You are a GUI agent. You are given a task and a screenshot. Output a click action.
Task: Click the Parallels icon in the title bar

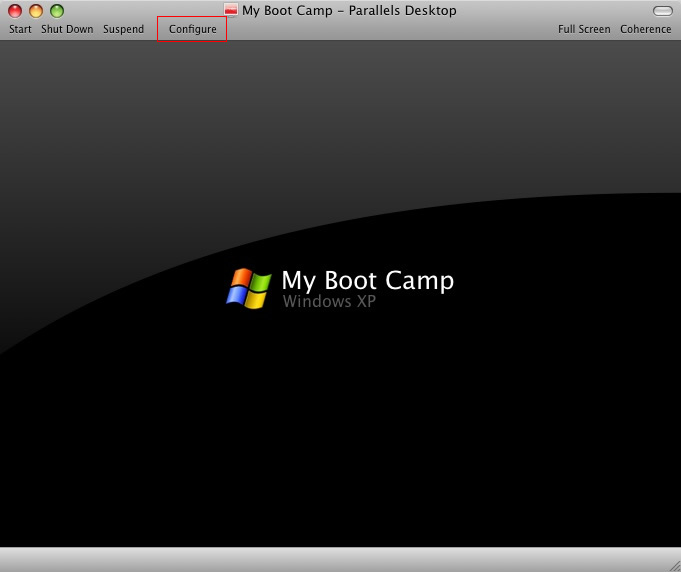[x=231, y=10]
